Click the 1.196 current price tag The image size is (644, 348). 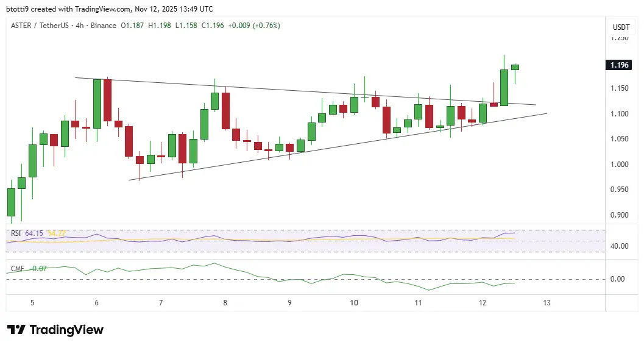pos(619,65)
